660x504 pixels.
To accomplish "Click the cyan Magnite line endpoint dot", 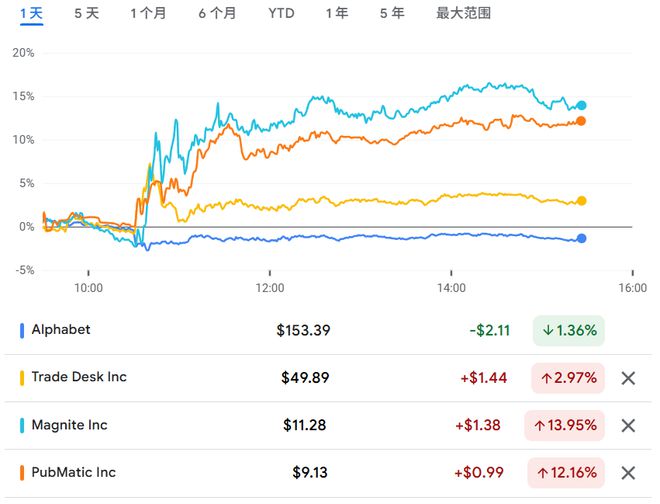I will [582, 105].
